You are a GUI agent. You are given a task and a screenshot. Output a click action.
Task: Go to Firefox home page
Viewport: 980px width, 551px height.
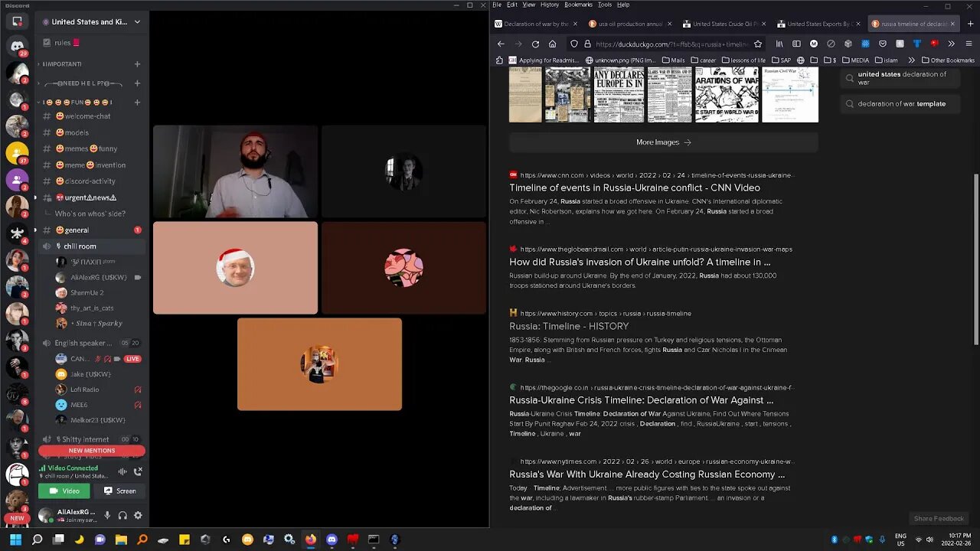(552, 44)
